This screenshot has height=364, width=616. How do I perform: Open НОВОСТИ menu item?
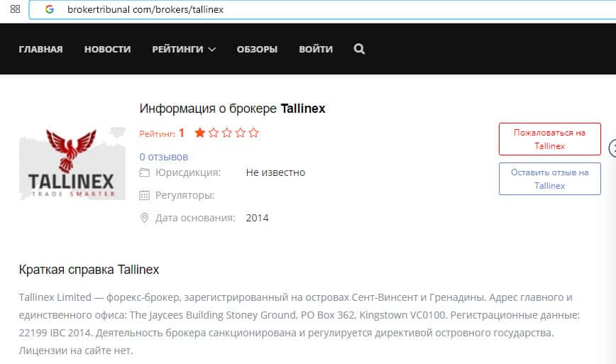click(x=108, y=49)
